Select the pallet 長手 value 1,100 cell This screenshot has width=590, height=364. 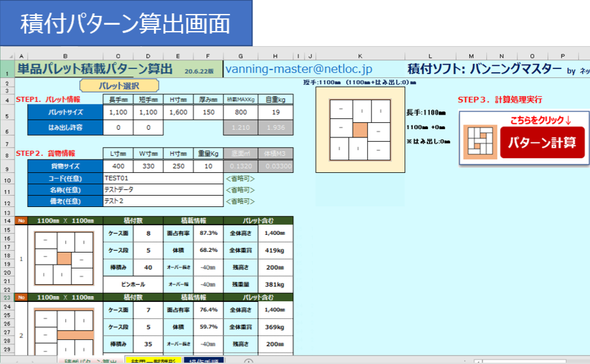[x=118, y=113]
